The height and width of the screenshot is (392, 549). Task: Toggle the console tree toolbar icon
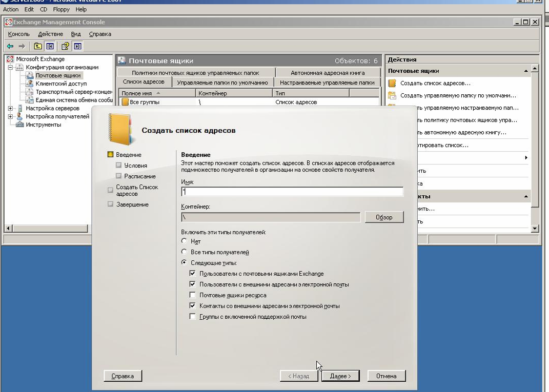tap(50, 46)
